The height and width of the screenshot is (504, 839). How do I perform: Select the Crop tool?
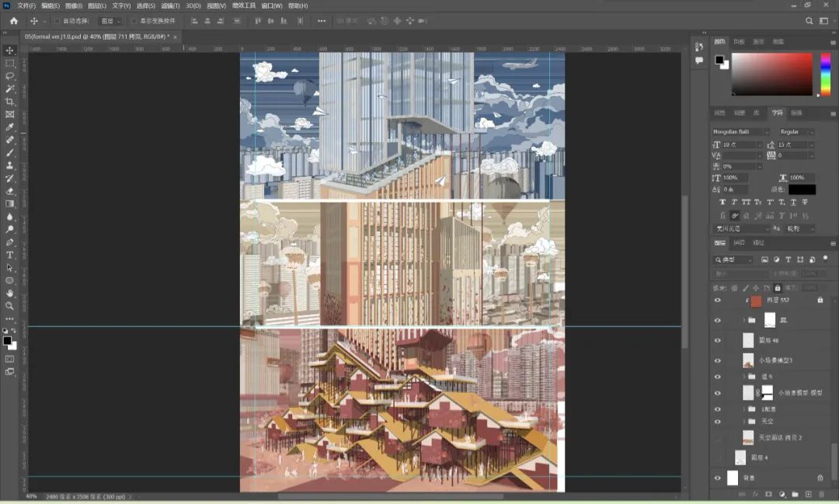pyautogui.click(x=9, y=102)
